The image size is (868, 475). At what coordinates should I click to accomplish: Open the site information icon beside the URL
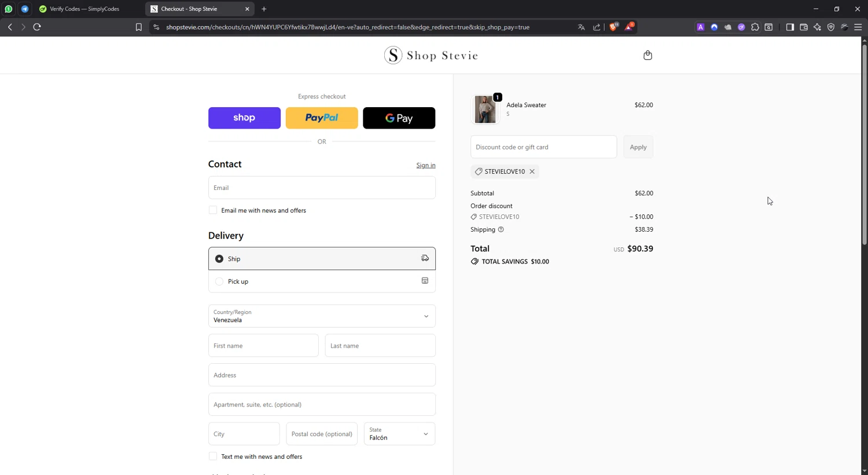156,27
